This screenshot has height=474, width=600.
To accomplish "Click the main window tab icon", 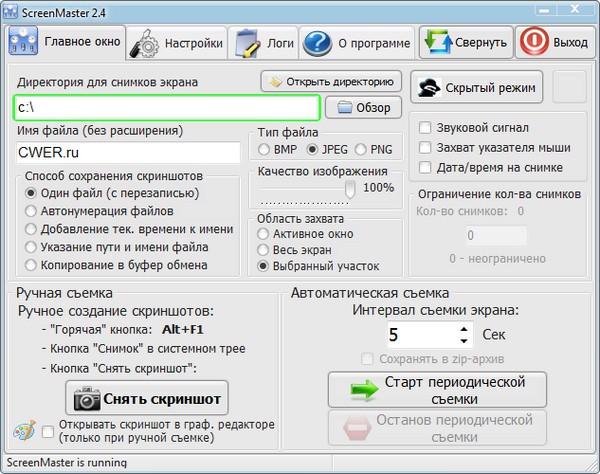I will point(23,41).
